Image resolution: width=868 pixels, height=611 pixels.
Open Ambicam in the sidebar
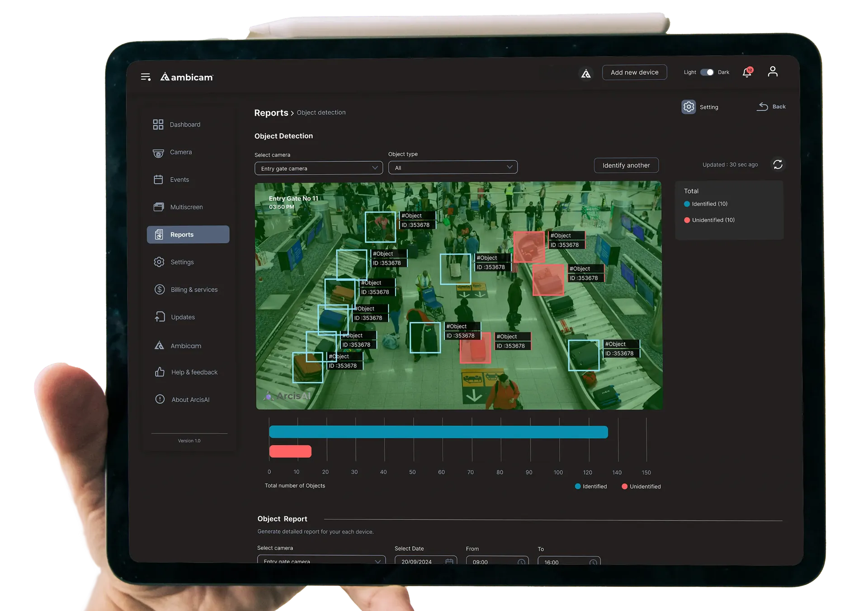186,346
